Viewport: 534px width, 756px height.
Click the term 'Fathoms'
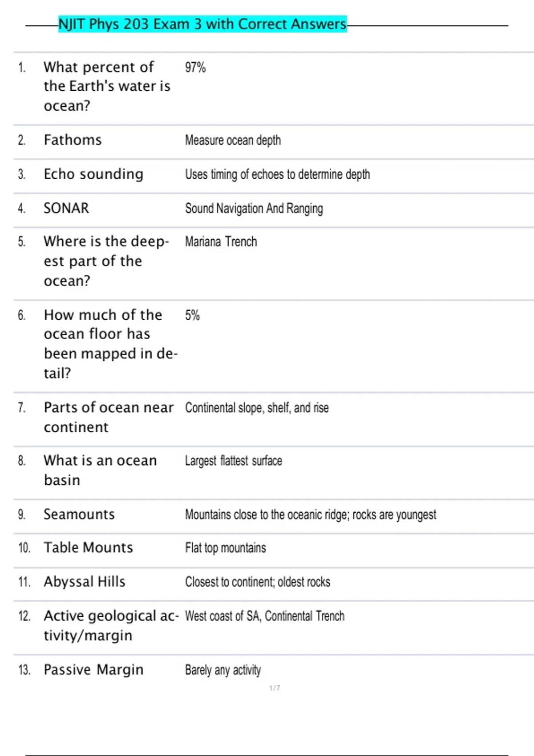click(x=73, y=140)
